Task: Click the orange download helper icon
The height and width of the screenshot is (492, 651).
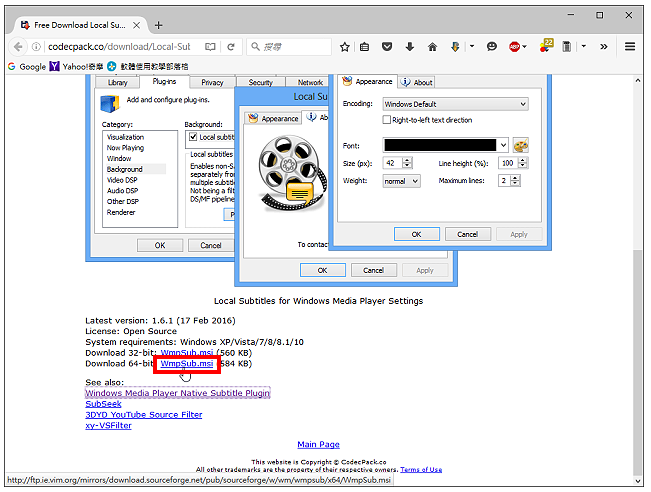Action: (x=455, y=47)
